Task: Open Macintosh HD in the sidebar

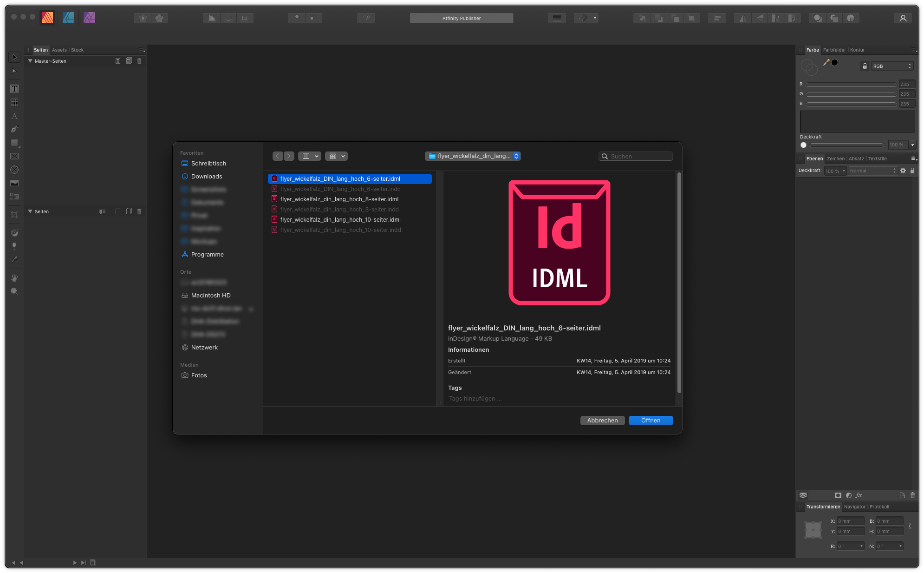Action: pyautogui.click(x=211, y=295)
